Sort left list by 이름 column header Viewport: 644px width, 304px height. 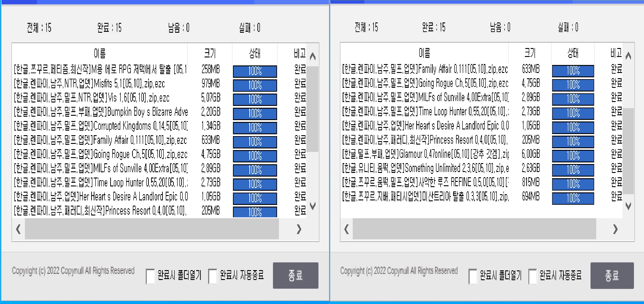click(100, 53)
